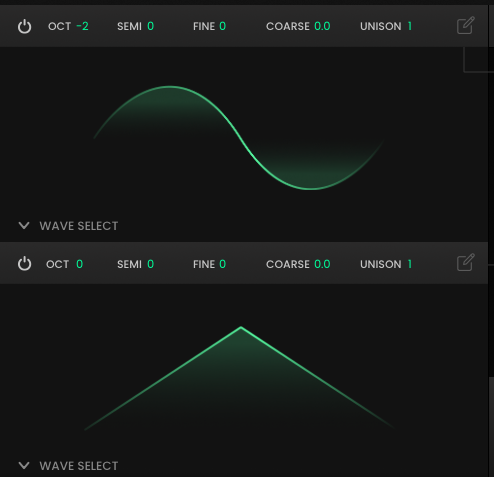
Task: Select COARSE 0.0 on triangle oscillator
Action: [322, 264]
